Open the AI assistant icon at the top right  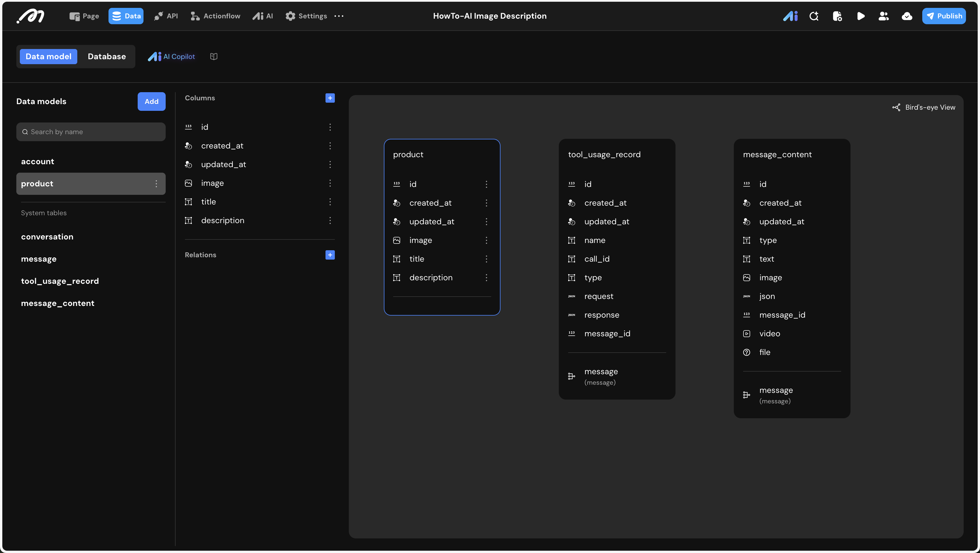(x=790, y=16)
